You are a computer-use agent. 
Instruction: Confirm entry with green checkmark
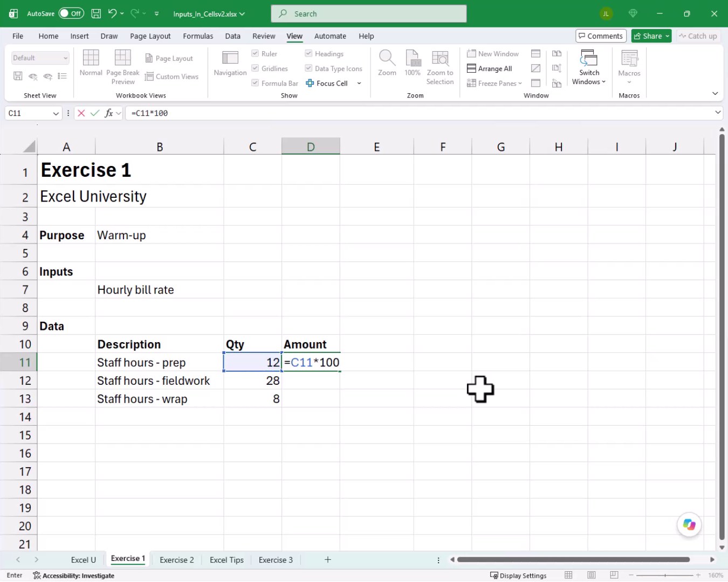[95, 113]
